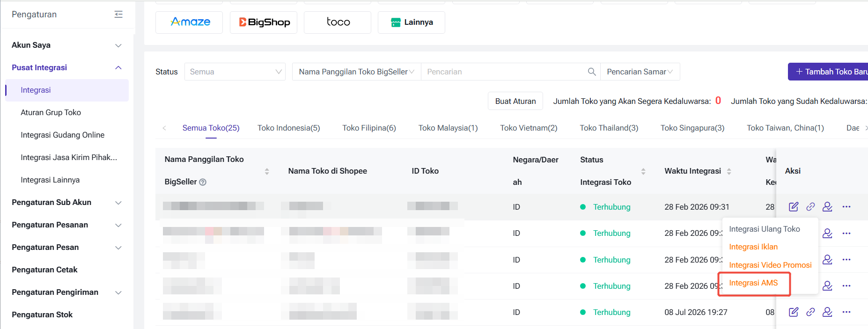Open the Status Semua dropdown

[235, 72]
